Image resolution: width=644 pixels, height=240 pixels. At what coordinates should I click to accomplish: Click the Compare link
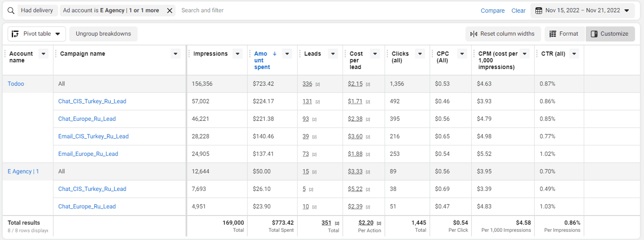point(492,11)
